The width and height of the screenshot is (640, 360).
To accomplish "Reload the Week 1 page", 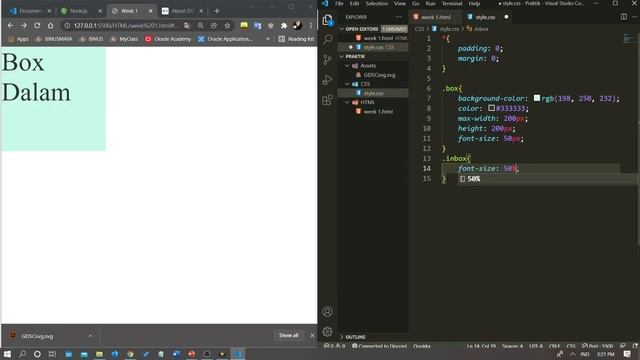I will 37,25.
